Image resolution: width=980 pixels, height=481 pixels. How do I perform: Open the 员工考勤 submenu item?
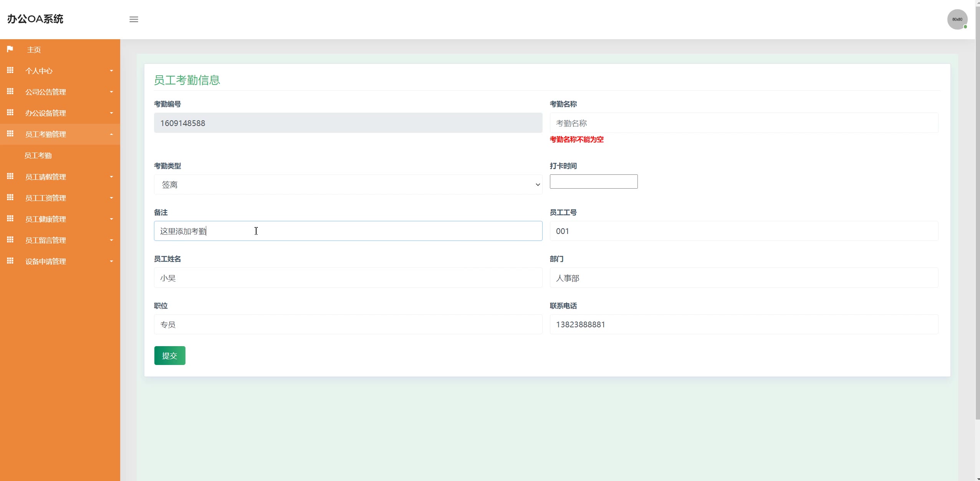point(38,156)
